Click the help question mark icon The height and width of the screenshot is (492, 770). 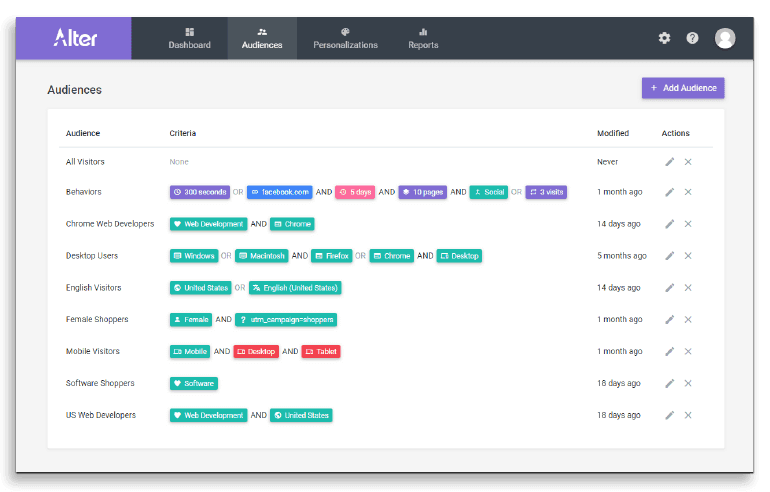[692, 38]
